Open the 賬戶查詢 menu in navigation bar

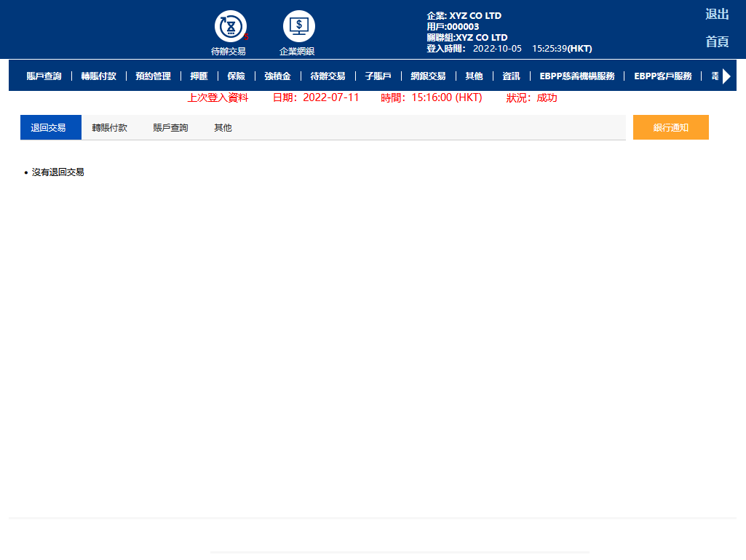pyautogui.click(x=44, y=76)
